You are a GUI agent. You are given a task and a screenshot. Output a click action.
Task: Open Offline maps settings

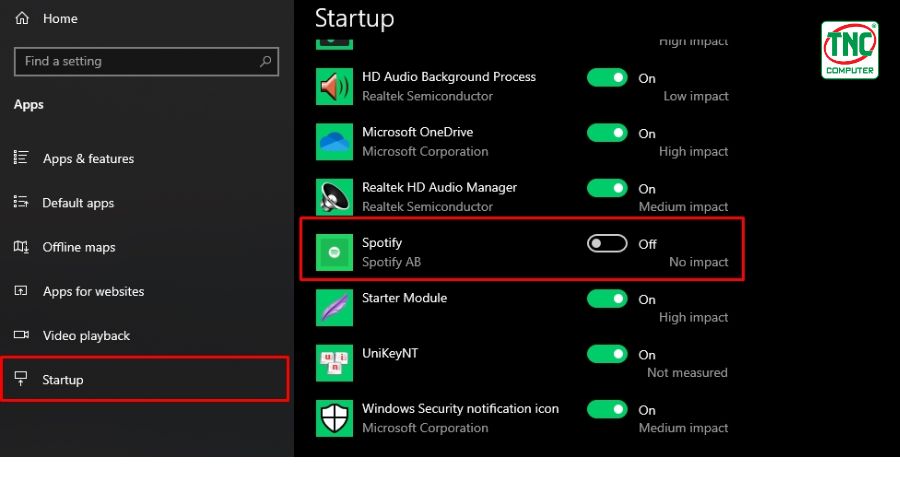[79, 247]
